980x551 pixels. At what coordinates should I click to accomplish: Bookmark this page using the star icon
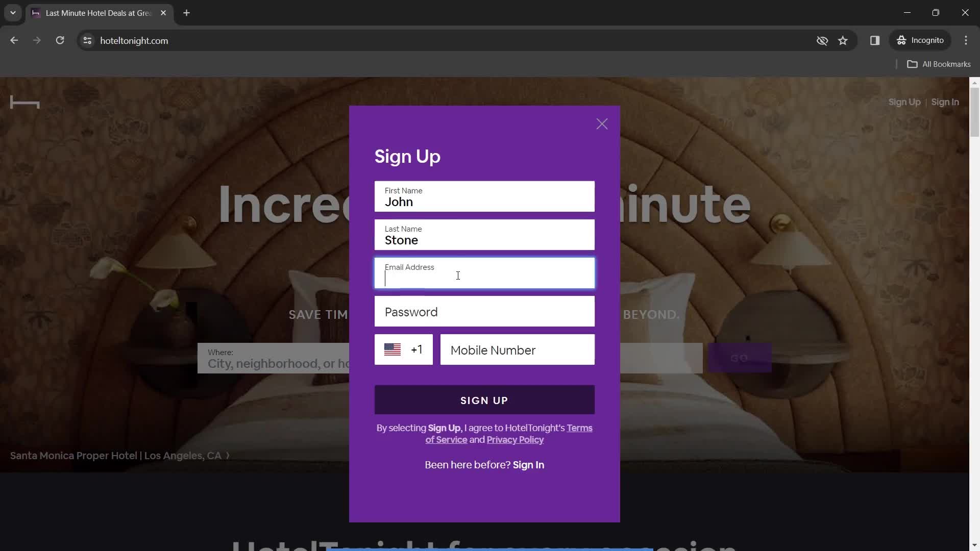coord(843,41)
